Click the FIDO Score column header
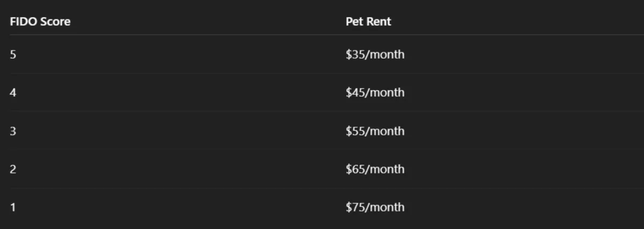The height and width of the screenshot is (229, 644). click(40, 22)
